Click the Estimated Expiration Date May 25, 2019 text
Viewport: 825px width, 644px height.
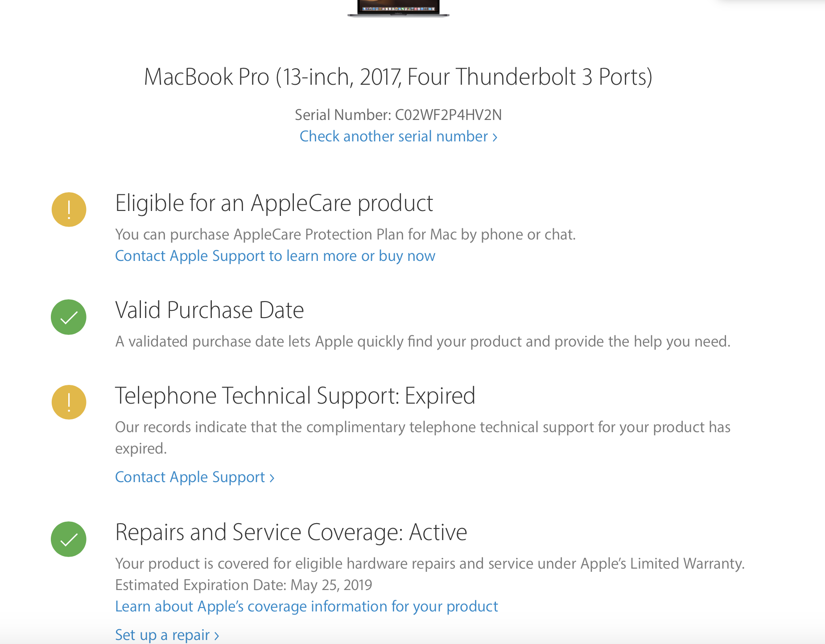click(243, 585)
